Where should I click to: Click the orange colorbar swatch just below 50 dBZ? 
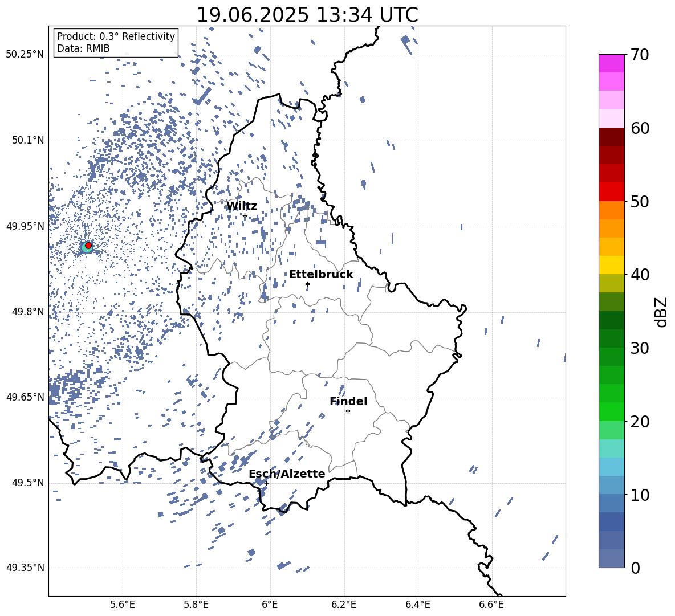tap(612, 210)
